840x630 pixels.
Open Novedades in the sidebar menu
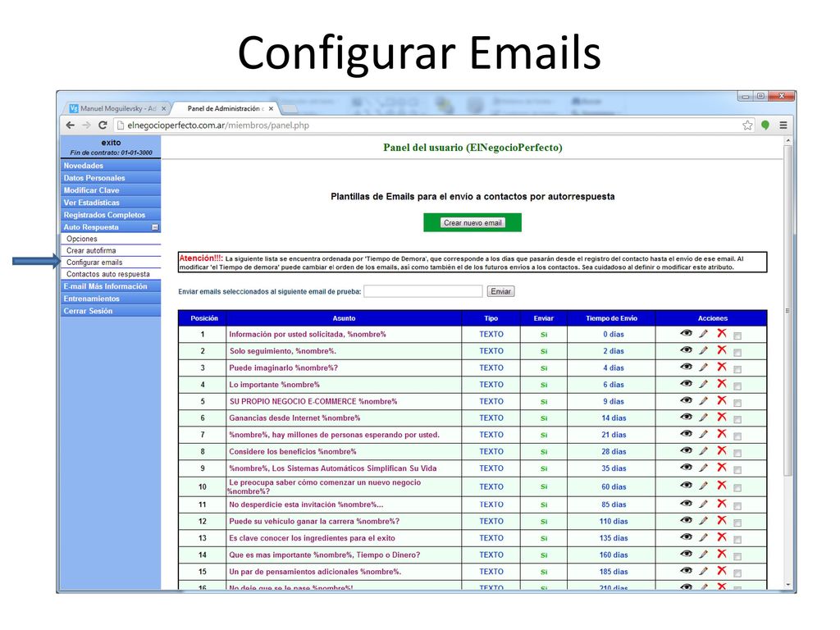111,166
